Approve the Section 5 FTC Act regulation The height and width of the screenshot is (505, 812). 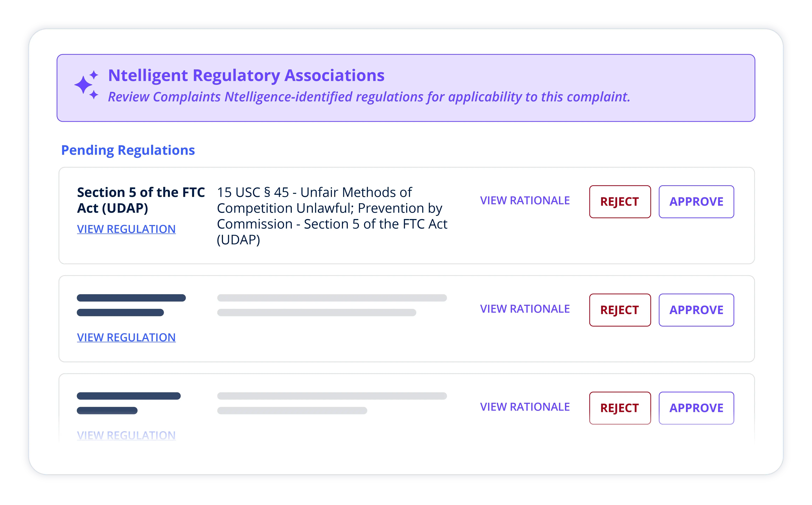(x=696, y=202)
